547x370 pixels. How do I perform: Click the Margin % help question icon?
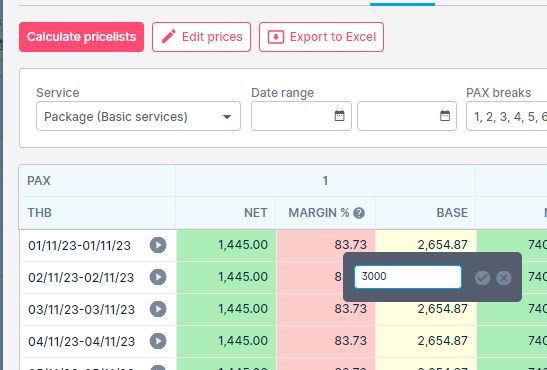coord(359,213)
